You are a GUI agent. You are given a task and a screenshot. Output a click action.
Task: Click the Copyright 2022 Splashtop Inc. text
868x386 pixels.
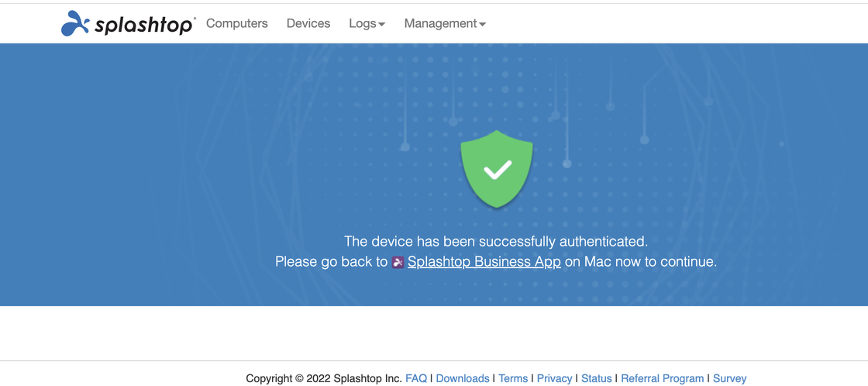tap(324, 379)
